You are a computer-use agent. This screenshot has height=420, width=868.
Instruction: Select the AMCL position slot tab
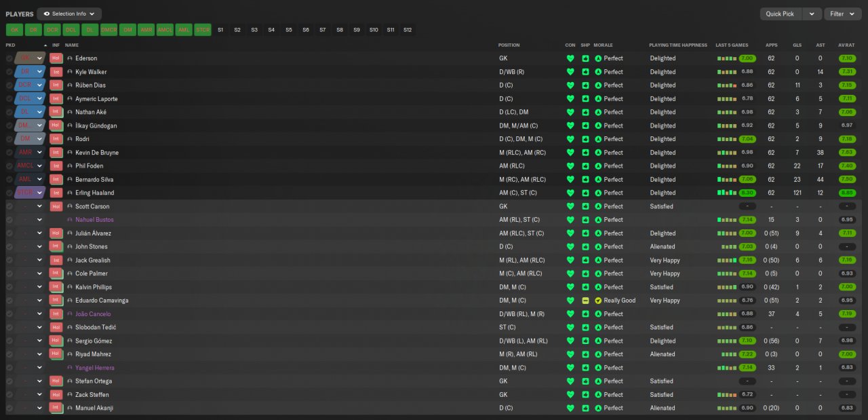(x=165, y=30)
